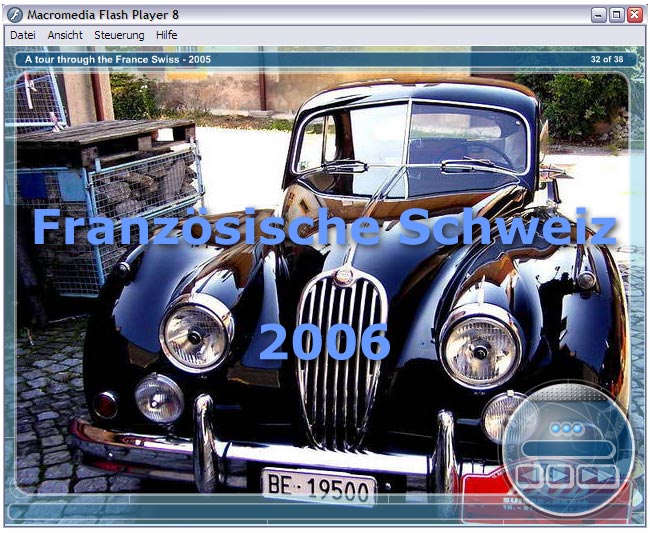Open the Hilfe menu

click(x=167, y=35)
